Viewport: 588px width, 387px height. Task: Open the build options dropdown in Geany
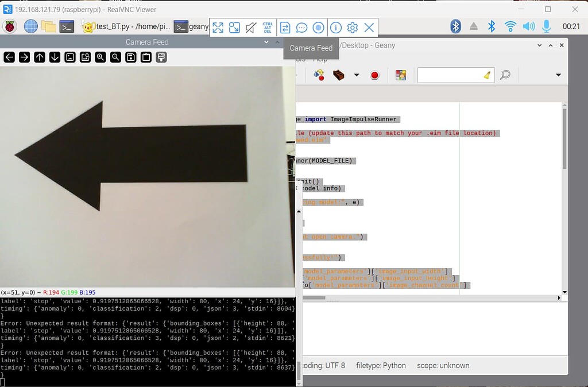(356, 75)
